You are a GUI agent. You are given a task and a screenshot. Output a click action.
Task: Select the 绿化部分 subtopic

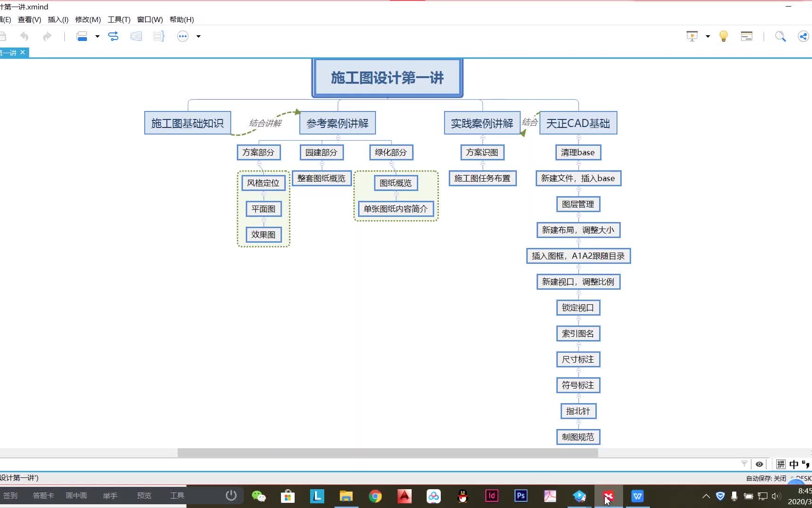[391, 152]
